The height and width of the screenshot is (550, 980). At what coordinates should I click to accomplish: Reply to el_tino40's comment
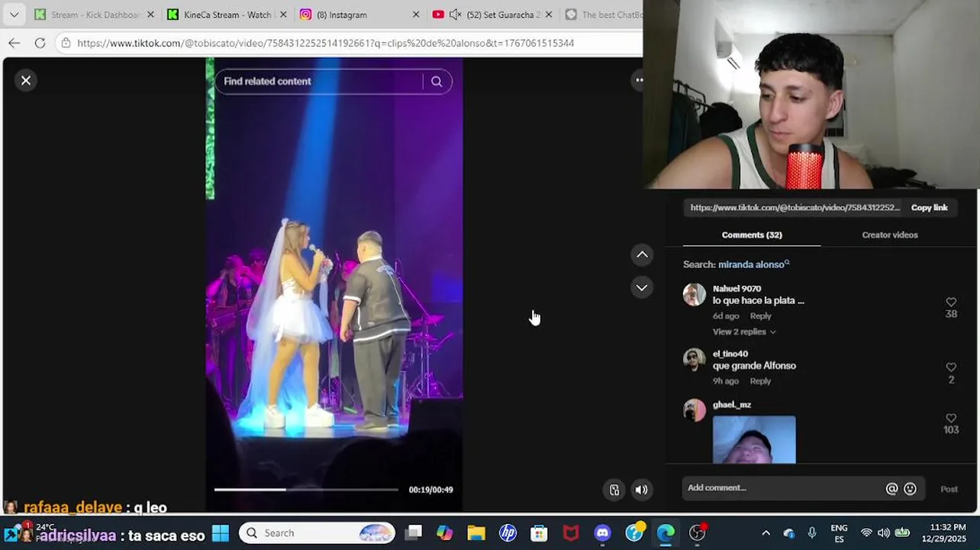click(x=760, y=381)
